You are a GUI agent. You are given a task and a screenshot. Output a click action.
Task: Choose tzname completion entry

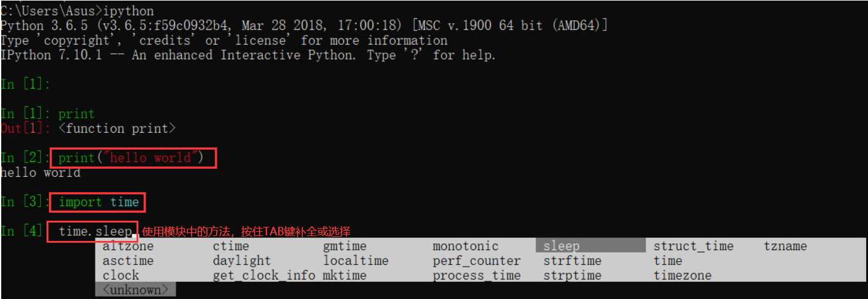(x=785, y=246)
